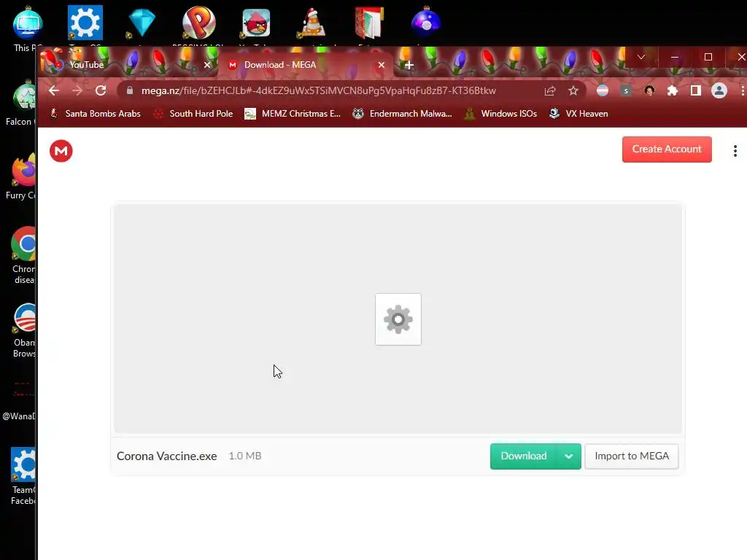Open the Extensions puzzle icon

pyautogui.click(x=672, y=90)
